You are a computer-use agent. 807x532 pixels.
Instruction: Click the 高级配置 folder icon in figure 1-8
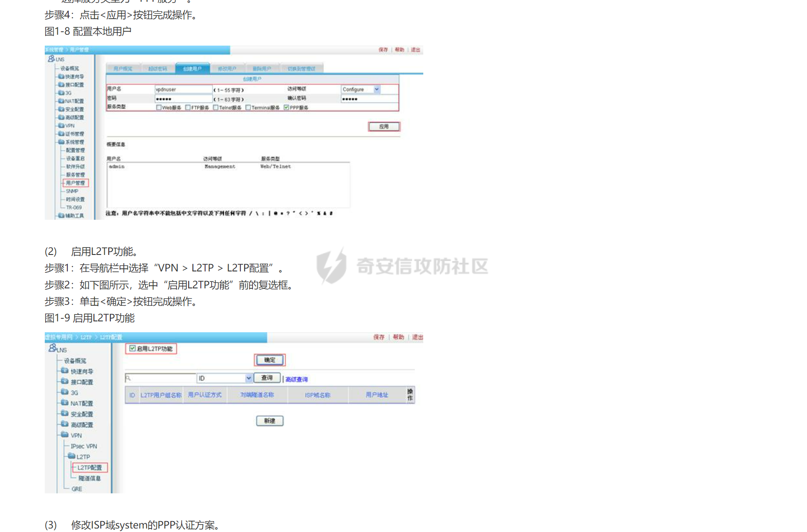pyautogui.click(x=61, y=117)
